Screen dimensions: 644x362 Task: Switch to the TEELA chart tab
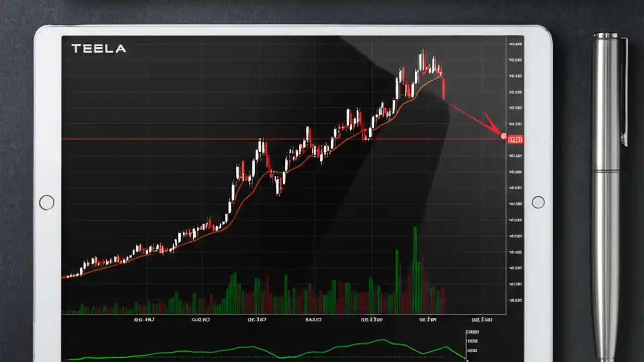pyautogui.click(x=99, y=49)
